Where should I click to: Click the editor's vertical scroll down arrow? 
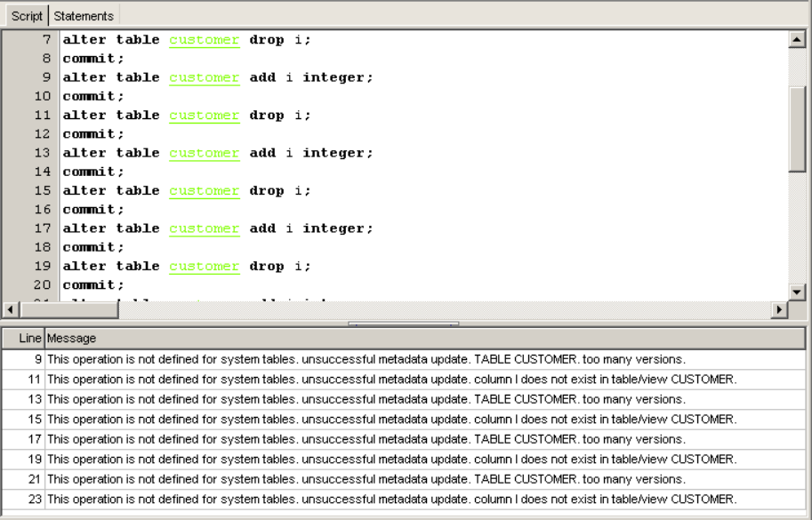click(x=798, y=291)
